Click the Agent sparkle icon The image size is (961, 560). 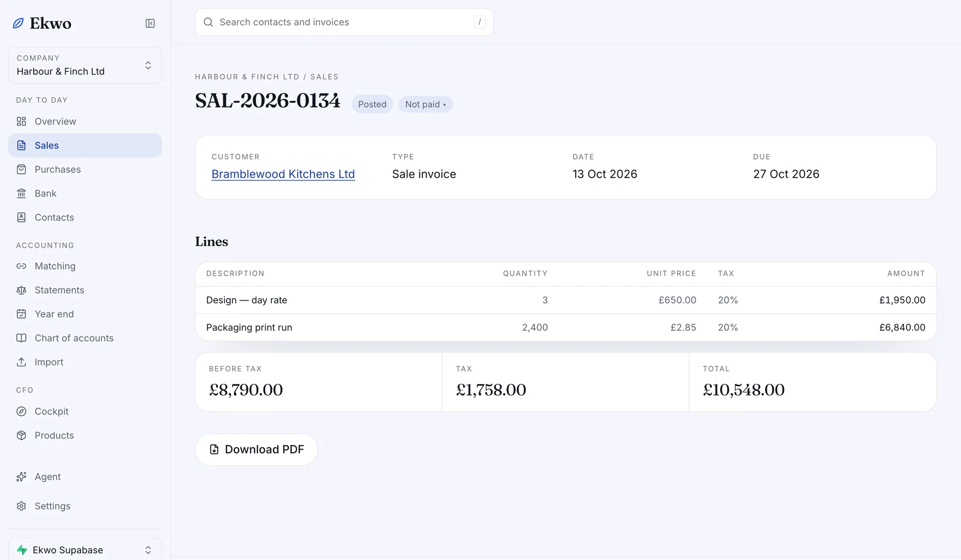[x=21, y=477]
